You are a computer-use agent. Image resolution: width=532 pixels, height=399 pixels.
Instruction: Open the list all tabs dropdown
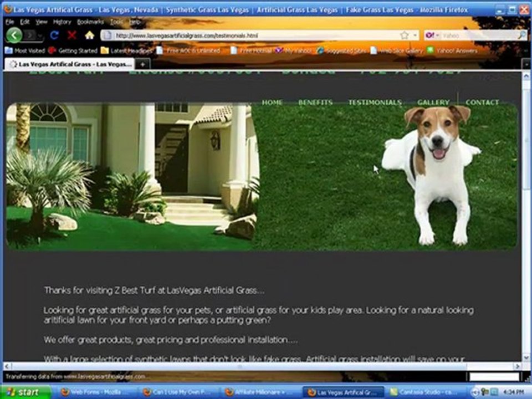coord(526,64)
